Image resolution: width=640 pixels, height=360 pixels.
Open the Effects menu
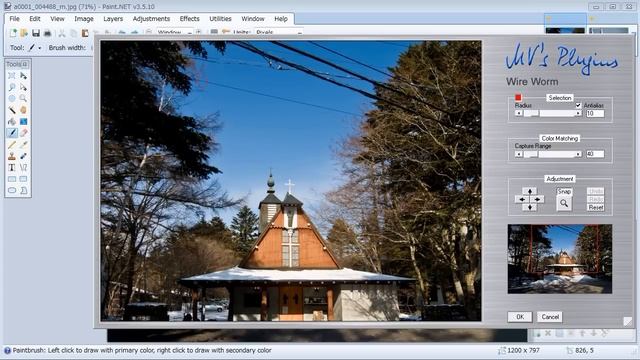189,19
